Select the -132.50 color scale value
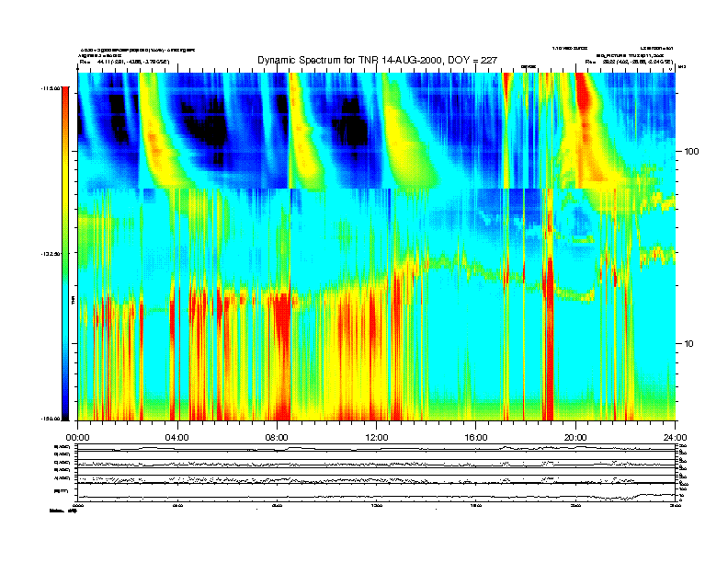 pyautogui.click(x=51, y=254)
